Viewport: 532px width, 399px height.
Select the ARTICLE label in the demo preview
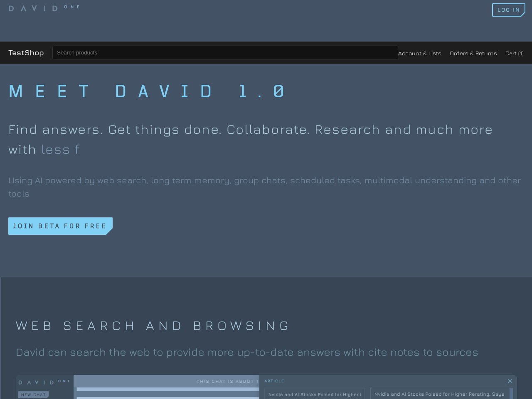(x=274, y=381)
